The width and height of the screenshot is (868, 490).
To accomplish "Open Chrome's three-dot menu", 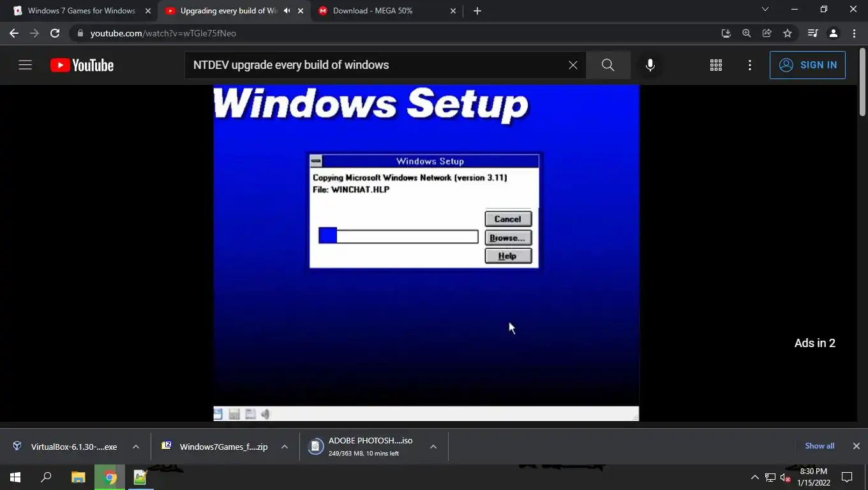I will [854, 33].
